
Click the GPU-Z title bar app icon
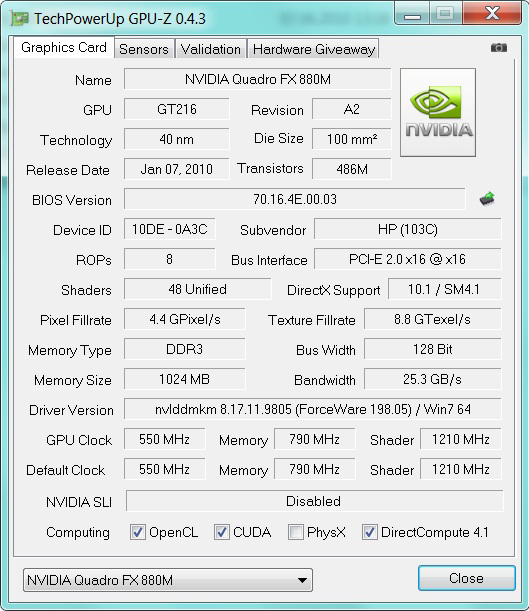(20, 18)
